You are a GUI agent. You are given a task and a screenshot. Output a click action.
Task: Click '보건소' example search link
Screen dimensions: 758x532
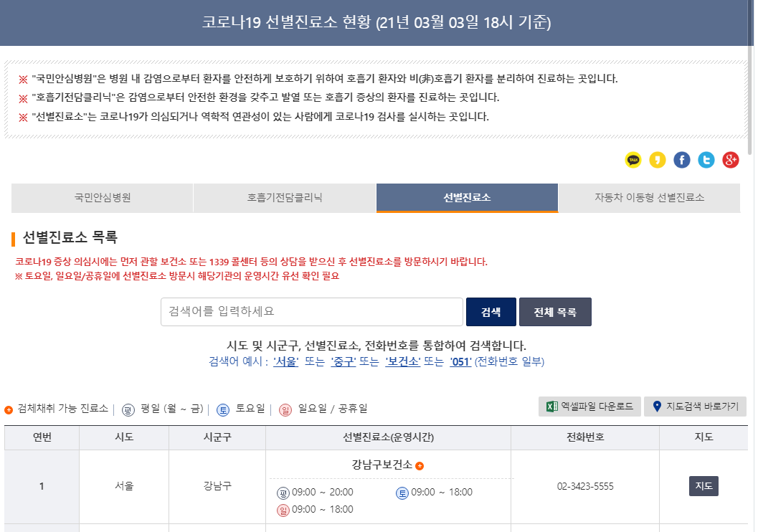(403, 361)
